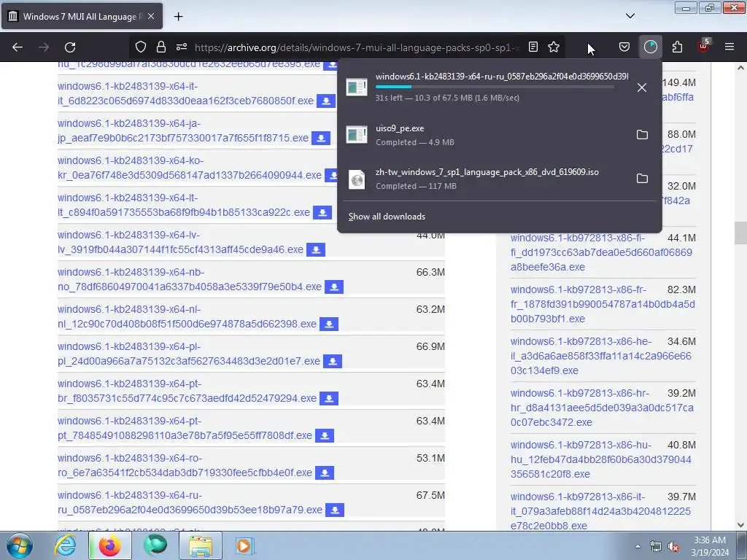Open the windows6.1-kb972813-x86-hu-hu file link

[x=601, y=459]
